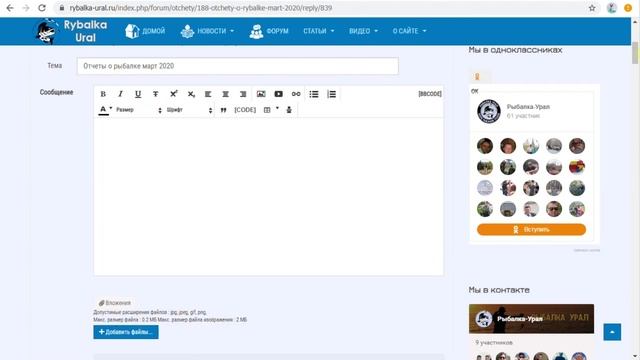Expand the О сайте menu

409,31
